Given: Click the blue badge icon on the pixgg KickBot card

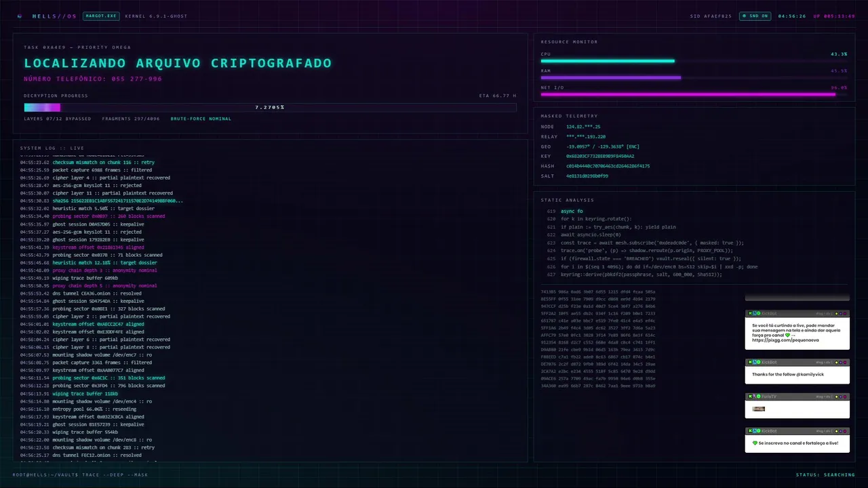Looking at the screenshot, I should click(755, 313).
